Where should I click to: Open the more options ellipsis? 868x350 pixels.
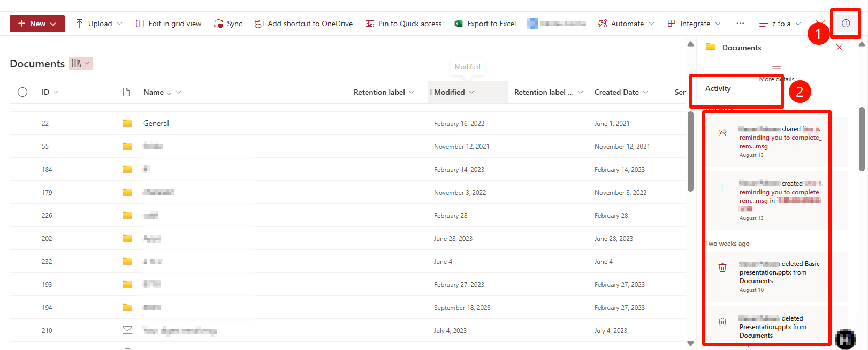pos(740,24)
